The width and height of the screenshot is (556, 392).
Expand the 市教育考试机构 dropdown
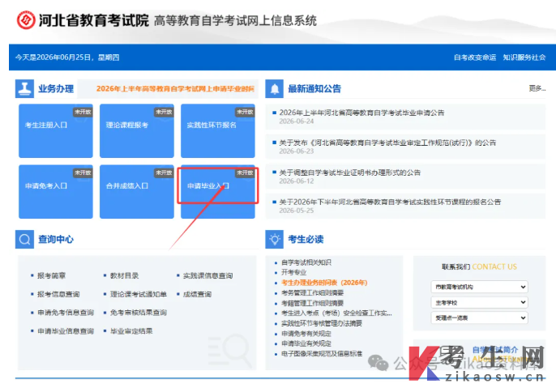480,287
